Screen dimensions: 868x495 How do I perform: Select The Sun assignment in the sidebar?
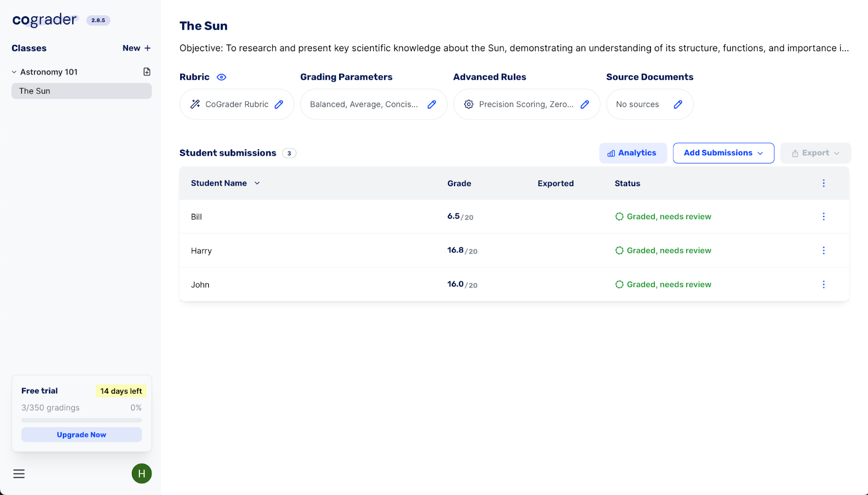pos(81,91)
